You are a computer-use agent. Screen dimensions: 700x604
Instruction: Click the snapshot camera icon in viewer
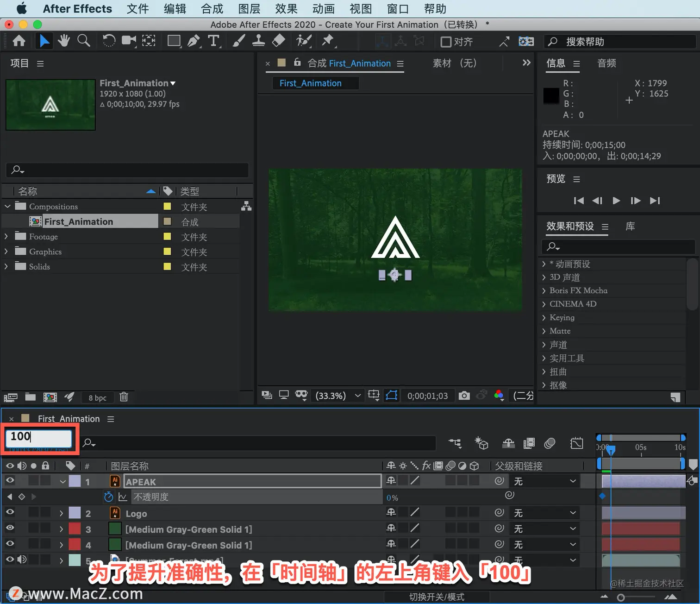coord(464,396)
